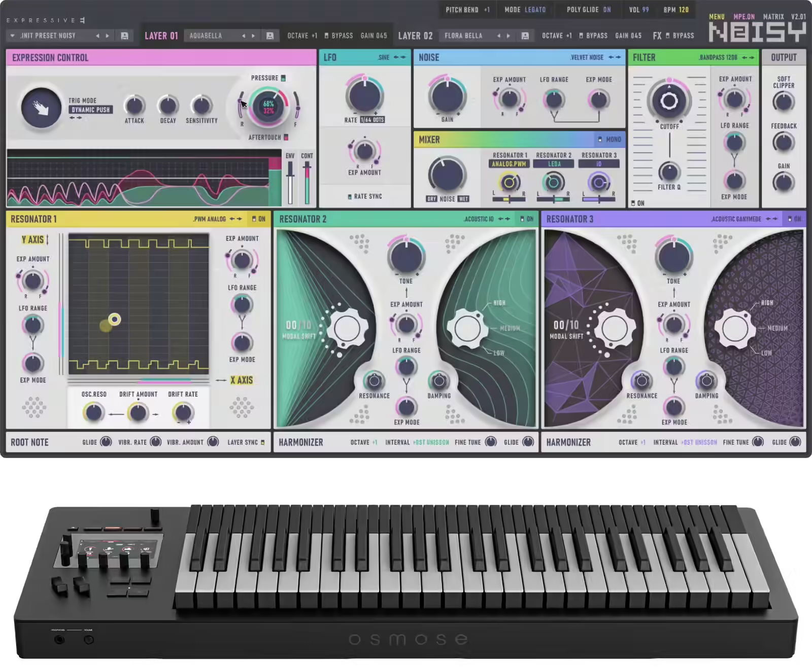
Task: Click Resonator 2 Leda mixer knob
Action: tap(554, 182)
